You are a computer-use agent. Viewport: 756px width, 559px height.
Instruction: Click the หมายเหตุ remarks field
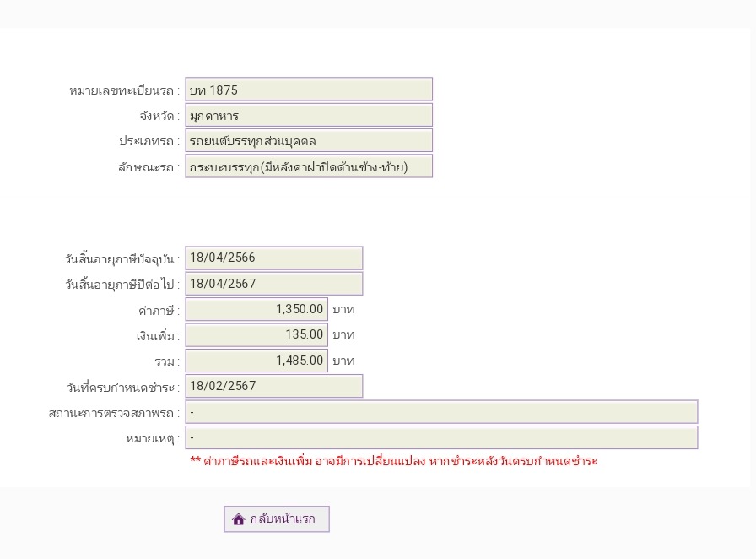point(441,437)
